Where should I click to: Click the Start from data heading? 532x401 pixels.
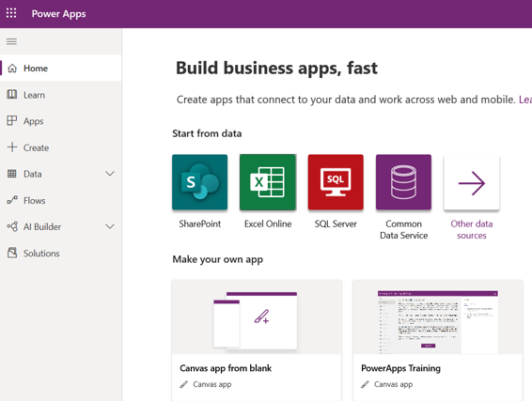tap(207, 133)
